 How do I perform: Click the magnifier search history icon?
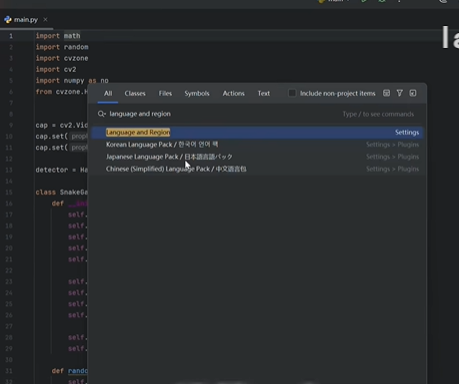click(x=101, y=114)
